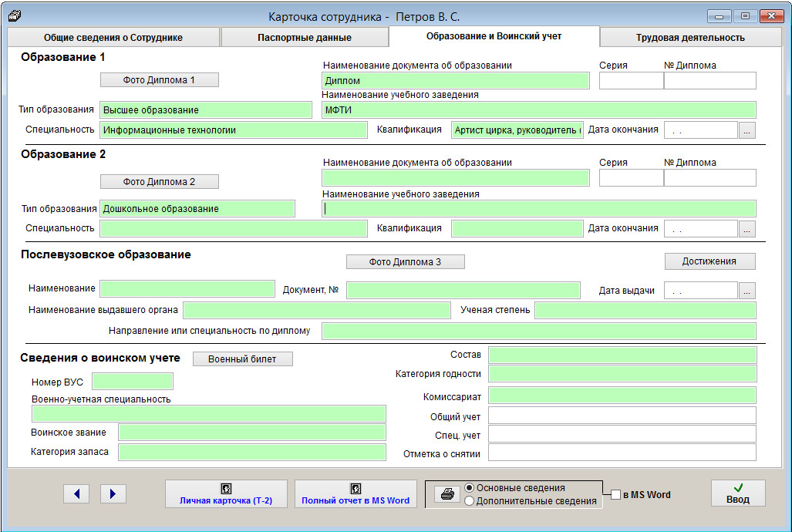The width and height of the screenshot is (792, 532).
Task: Click Тип образования field showing Дошкольное образование
Action: tap(197, 209)
